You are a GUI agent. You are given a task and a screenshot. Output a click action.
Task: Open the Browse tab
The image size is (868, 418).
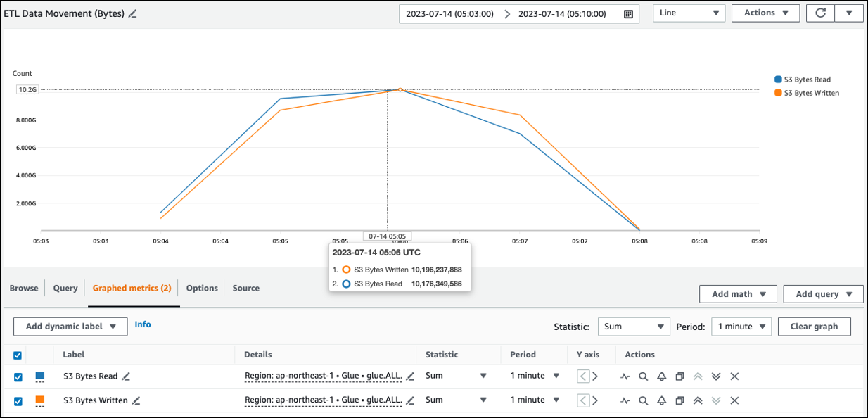(x=24, y=288)
